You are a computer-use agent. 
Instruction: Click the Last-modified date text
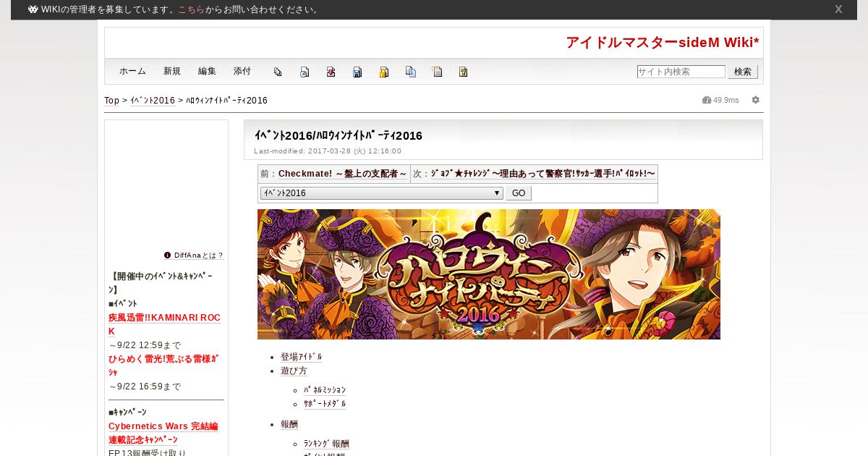coord(328,151)
